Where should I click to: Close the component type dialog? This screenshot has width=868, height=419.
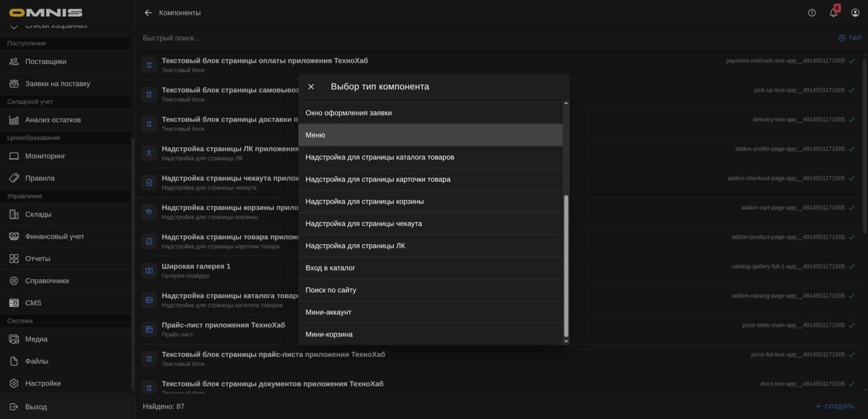click(311, 87)
